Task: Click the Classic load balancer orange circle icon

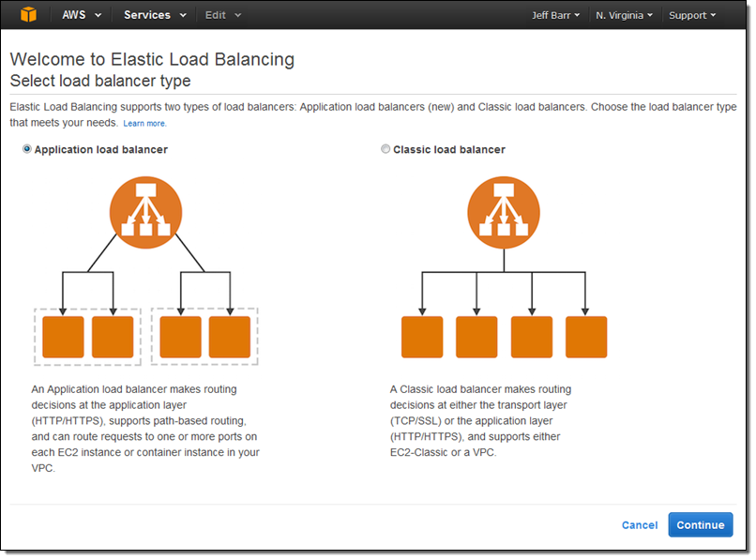Action: (504, 212)
